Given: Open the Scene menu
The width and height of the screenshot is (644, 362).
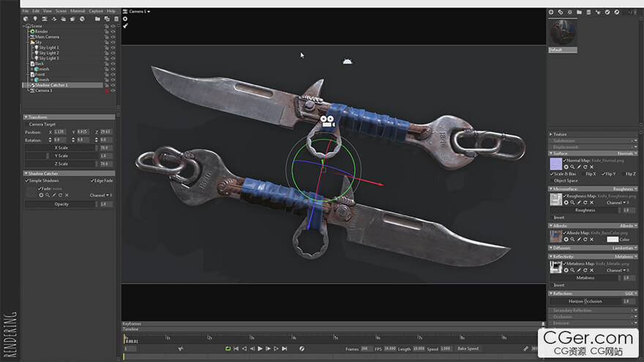Looking at the screenshot, I should (x=61, y=11).
